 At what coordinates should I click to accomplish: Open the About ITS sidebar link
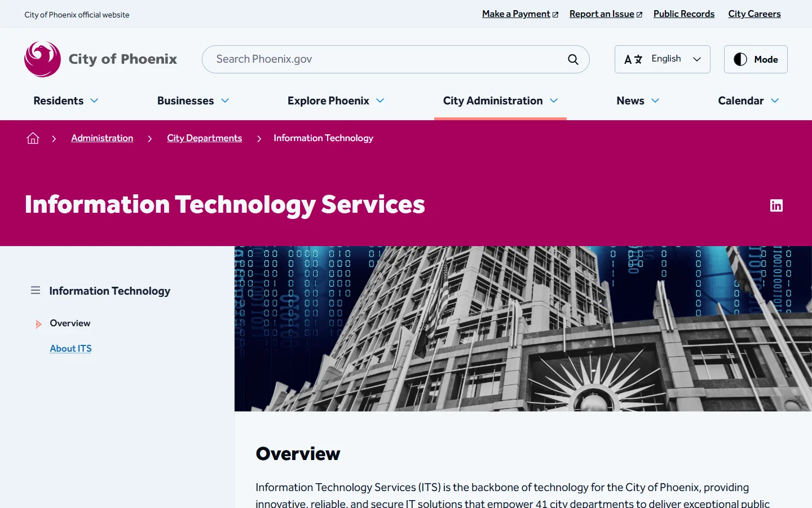[70, 349]
